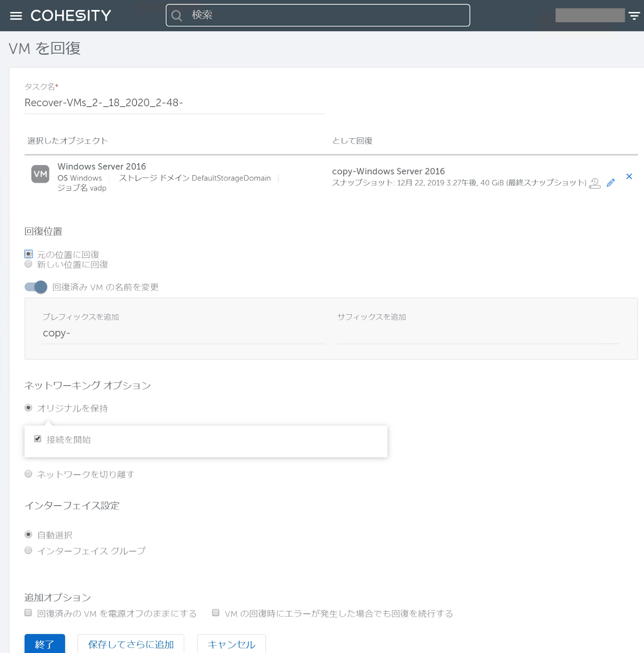This screenshot has height=653, width=644.
Task: Open the filter icon in header
Action: (x=634, y=16)
